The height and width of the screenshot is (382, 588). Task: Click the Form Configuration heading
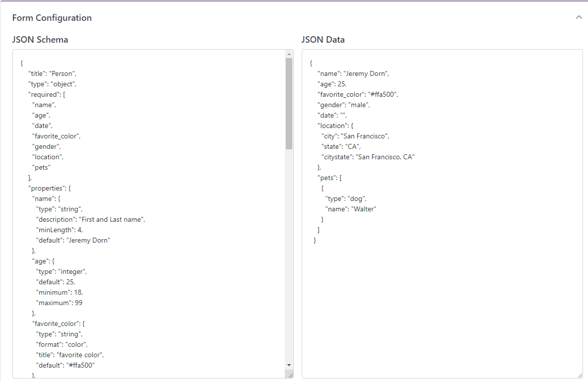click(x=52, y=18)
